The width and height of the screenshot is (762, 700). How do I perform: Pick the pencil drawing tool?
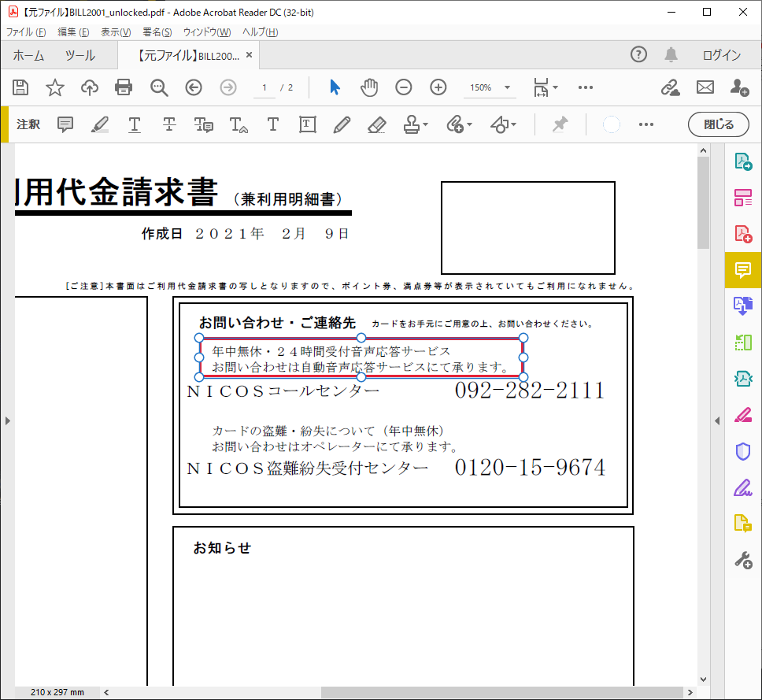point(342,124)
